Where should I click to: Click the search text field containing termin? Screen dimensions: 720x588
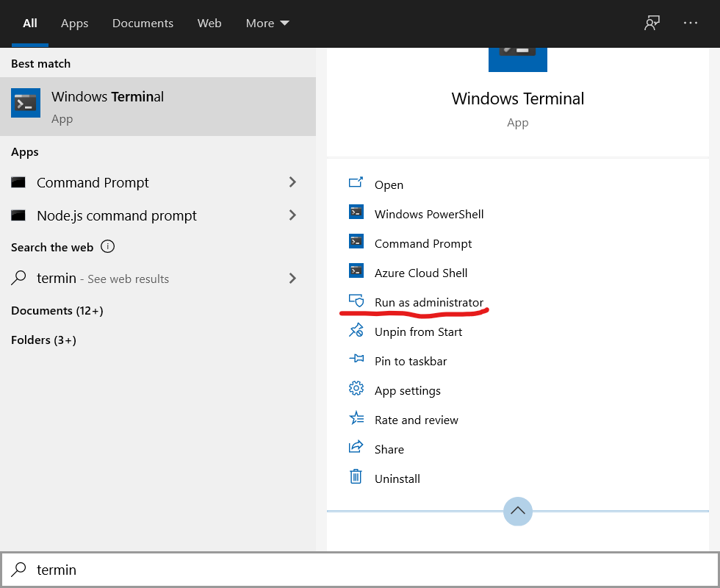tap(360, 570)
